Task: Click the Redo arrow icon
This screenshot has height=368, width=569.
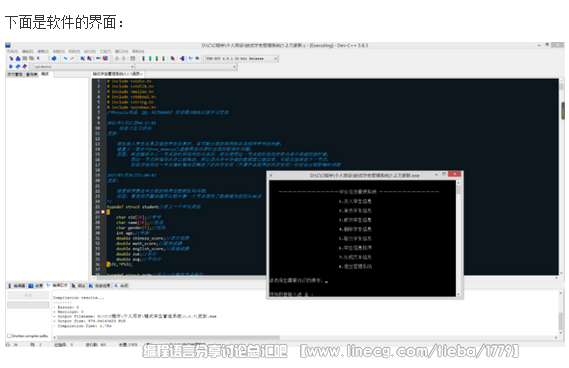Action: (x=72, y=58)
